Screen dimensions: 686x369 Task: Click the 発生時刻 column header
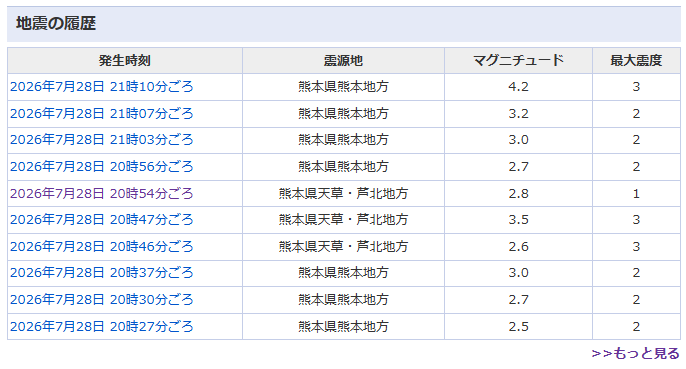point(125,60)
